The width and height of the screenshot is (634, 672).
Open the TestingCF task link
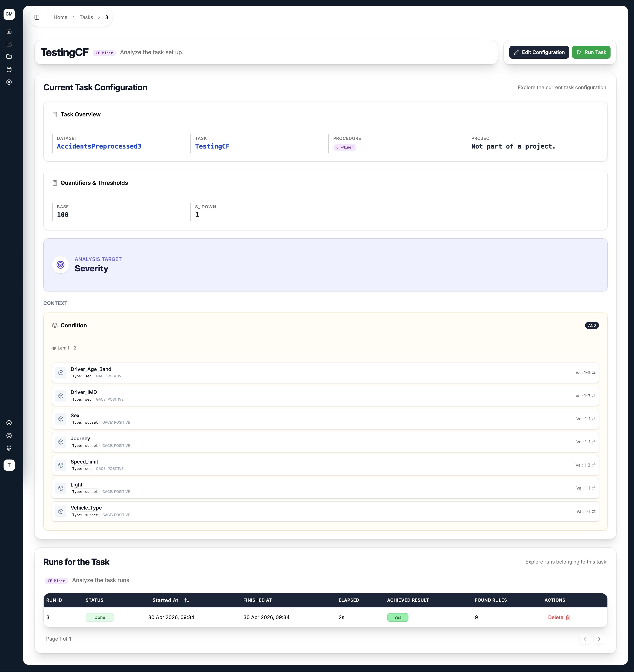212,146
